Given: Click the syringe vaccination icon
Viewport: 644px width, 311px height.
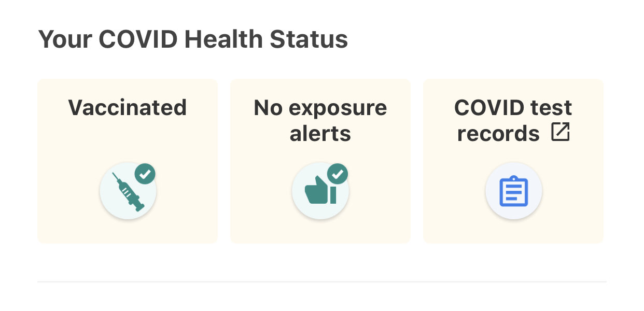Looking at the screenshot, I should (x=128, y=193).
